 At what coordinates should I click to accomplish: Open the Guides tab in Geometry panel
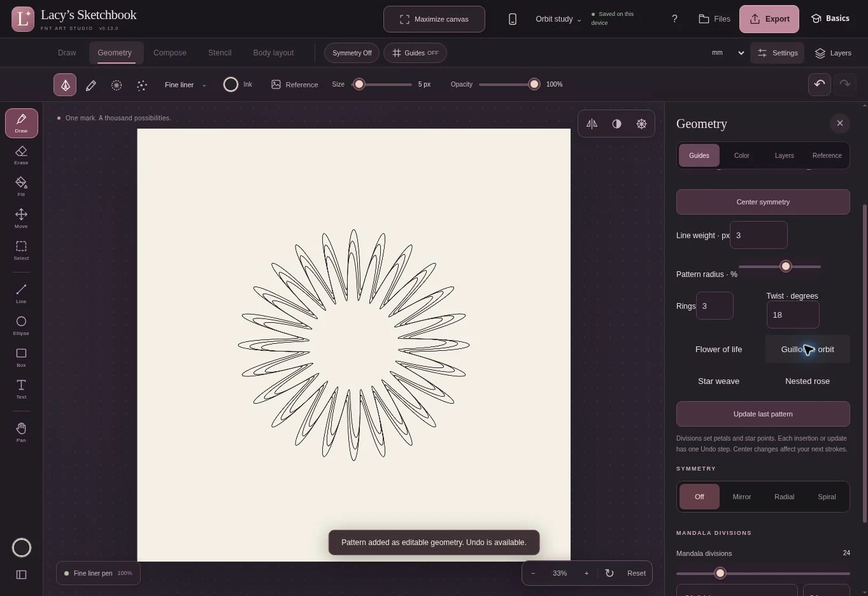coord(699,155)
